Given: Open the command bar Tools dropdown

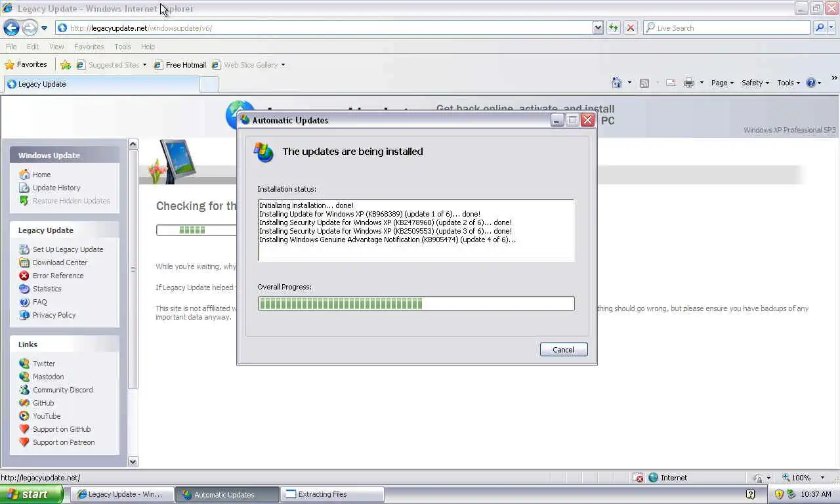Looking at the screenshot, I should [789, 83].
